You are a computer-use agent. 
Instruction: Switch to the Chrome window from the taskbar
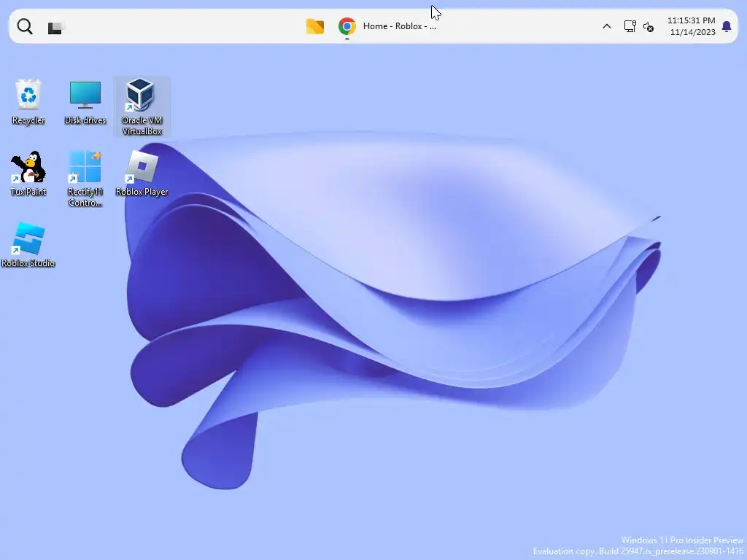[347, 26]
